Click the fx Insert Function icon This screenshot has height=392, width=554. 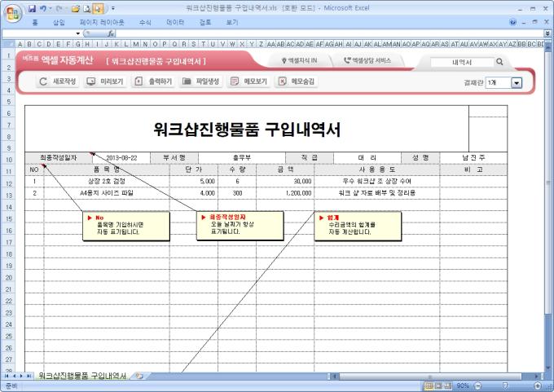(x=111, y=33)
